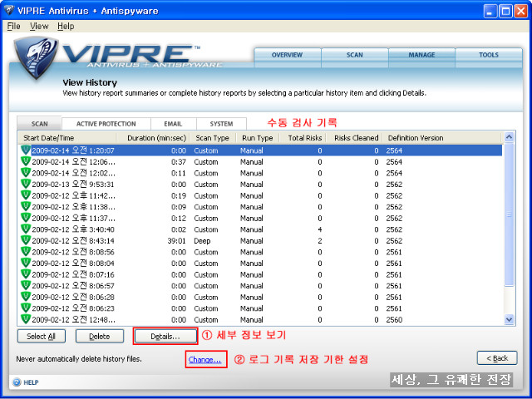Click the Delete button
532x399 pixels.
pos(100,336)
